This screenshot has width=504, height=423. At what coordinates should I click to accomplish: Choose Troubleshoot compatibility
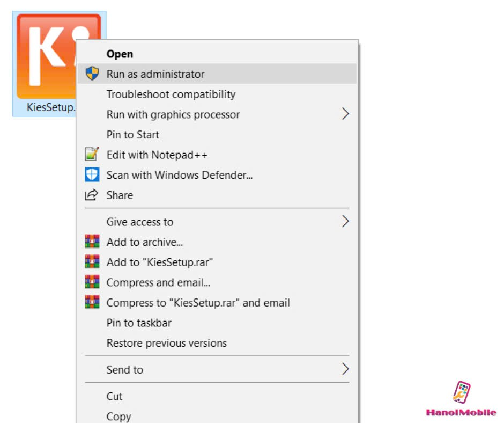[x=217, y=94]
